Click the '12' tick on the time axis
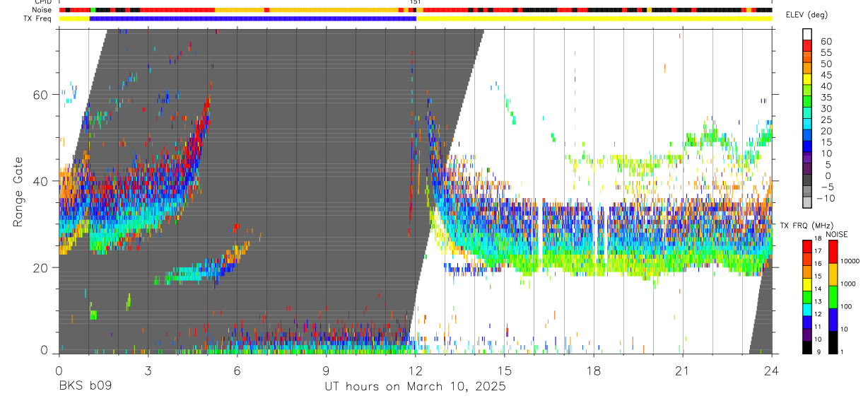Viewport: 868px width, 401px height. [x=416, y=370]
